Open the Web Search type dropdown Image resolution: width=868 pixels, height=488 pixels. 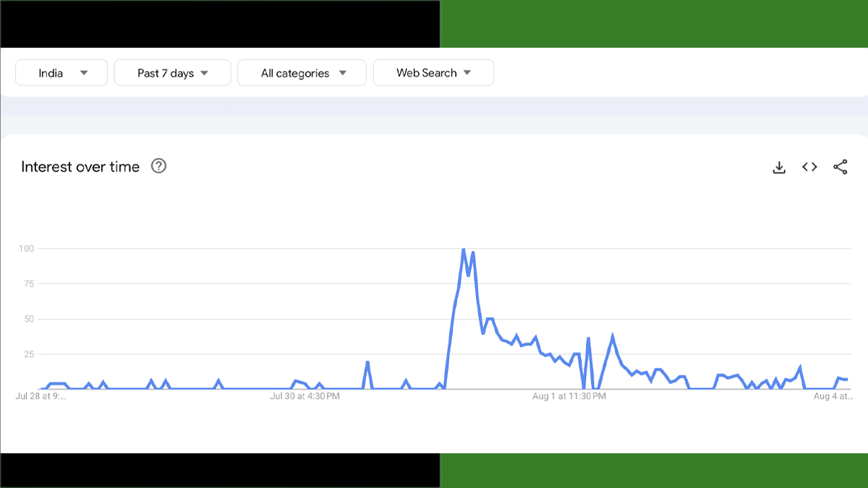[433, 73]
